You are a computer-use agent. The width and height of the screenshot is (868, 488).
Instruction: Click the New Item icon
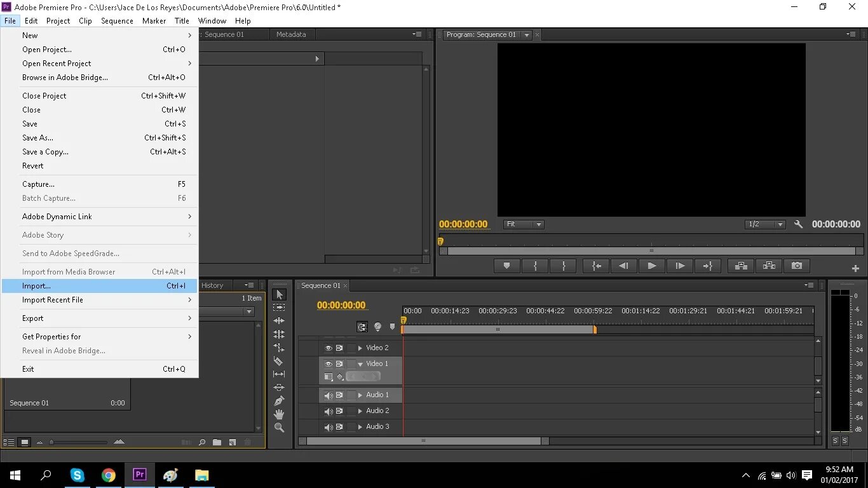point(233,442)
